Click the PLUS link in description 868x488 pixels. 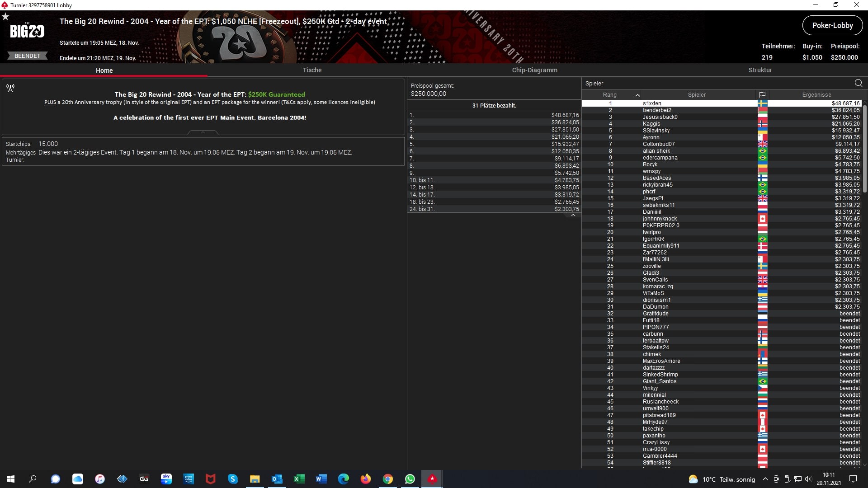coord(50,102)
